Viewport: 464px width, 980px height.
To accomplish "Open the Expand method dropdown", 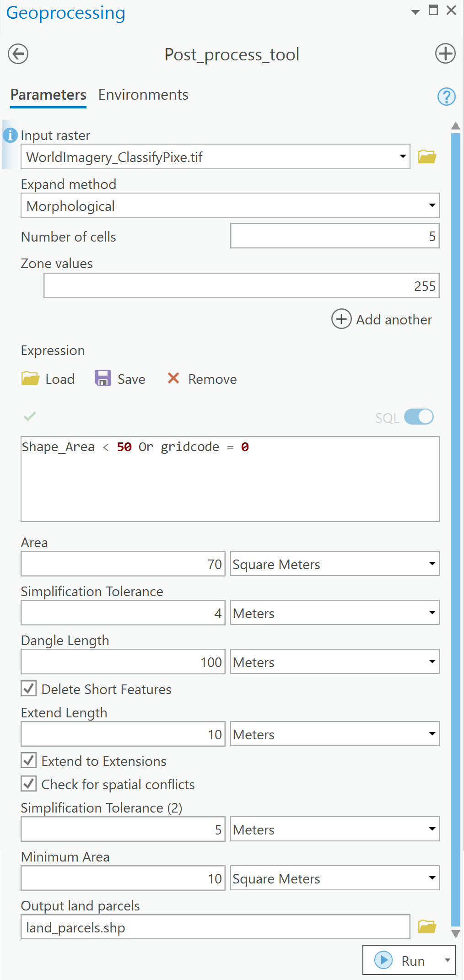I will click(230, 206).
